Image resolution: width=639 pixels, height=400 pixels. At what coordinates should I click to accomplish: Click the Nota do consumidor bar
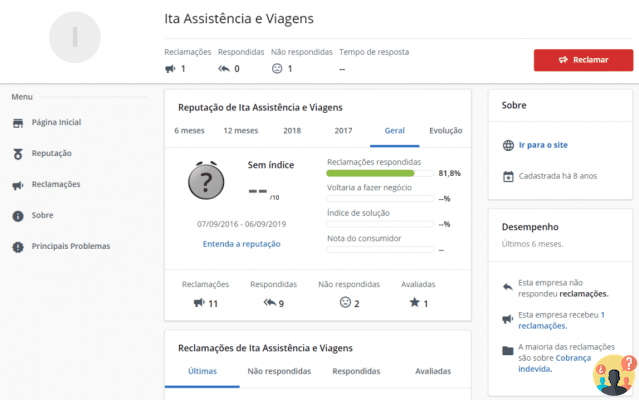[380, 249]
